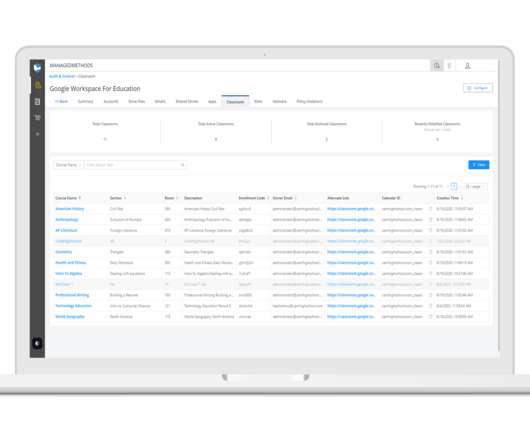Click copy icon in Professional Writing row

[431, 295]
